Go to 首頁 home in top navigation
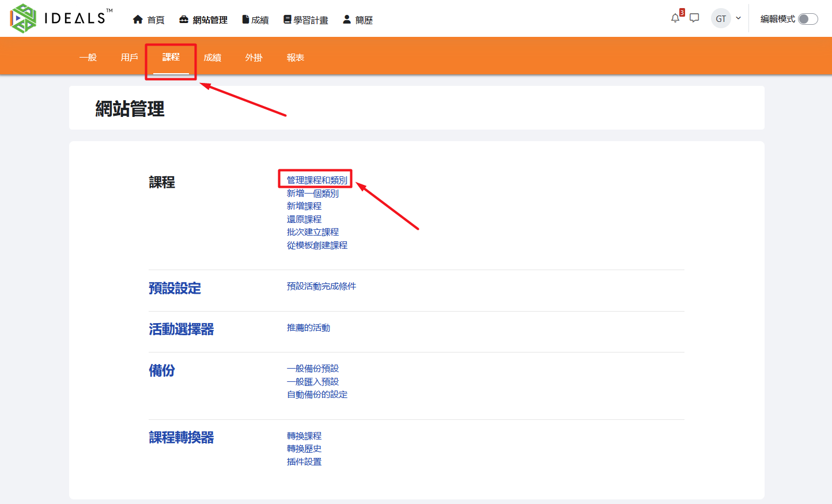 pos(149,20)
